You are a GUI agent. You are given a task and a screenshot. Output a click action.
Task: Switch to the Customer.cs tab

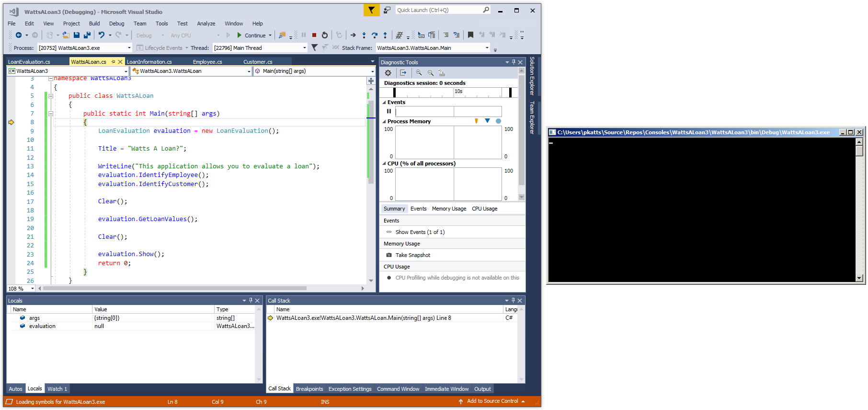(258, 62)
